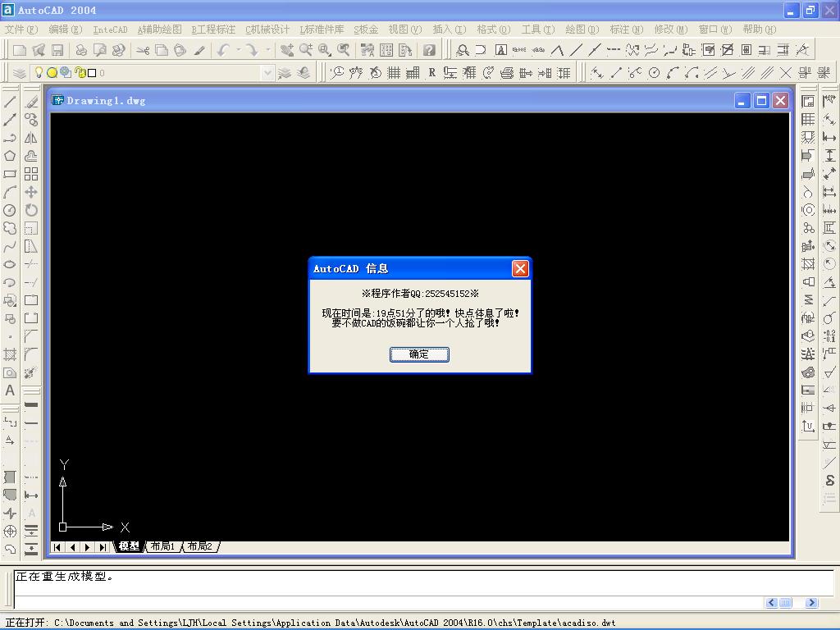Select the Erase modify tool
This screenshot has height=630, width=840.
point(31,102)
